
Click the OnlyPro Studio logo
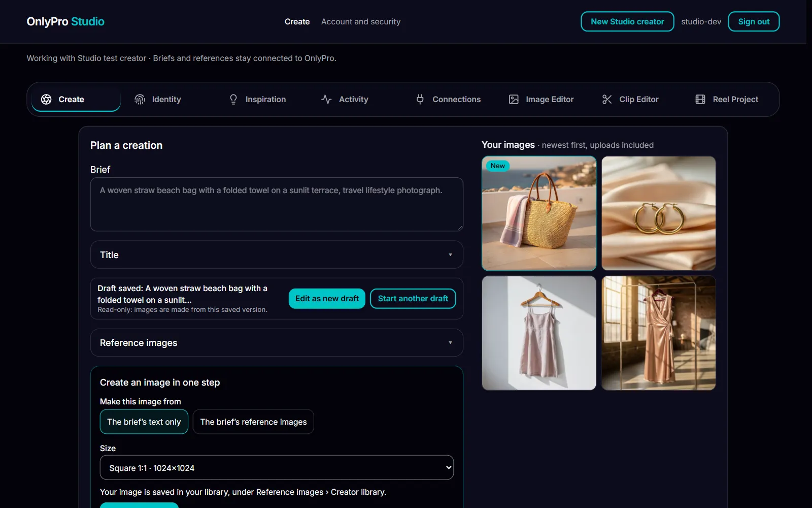(65, 21)
